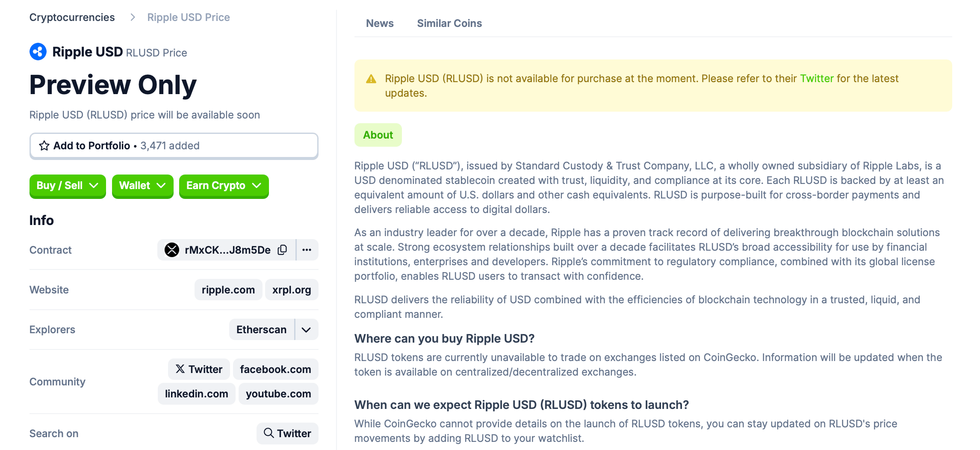The image size is (980, 450).
Task: Click the 'Search on' label
Action: click(x=54, y=433)
